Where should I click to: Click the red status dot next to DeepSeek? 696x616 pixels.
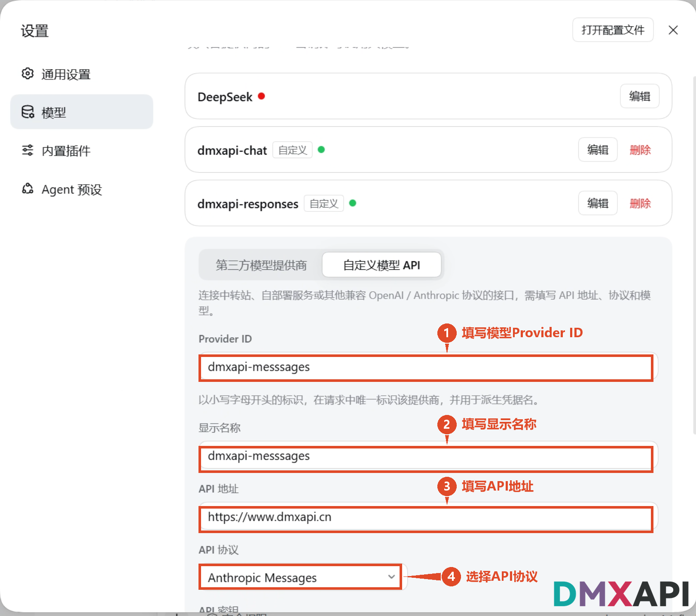point(261,96)
